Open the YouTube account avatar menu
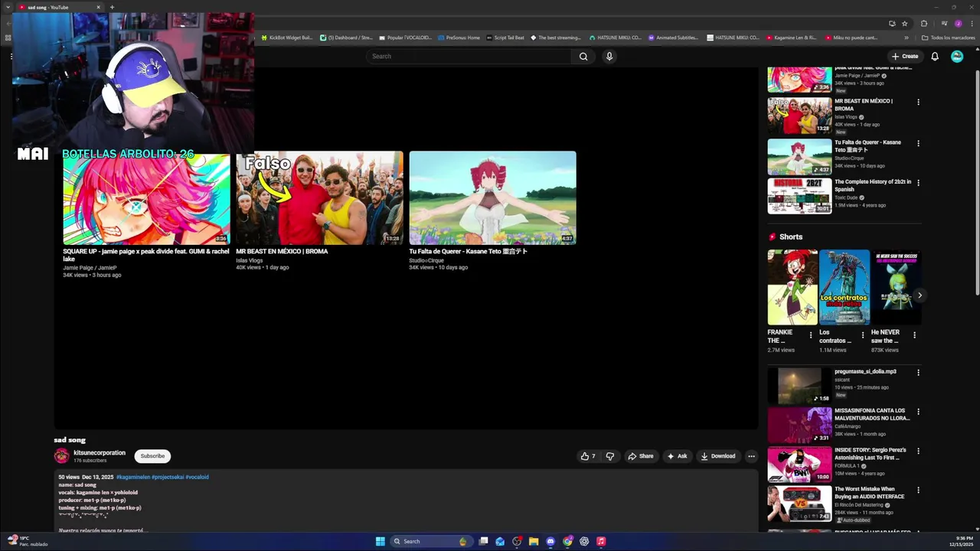980x551 pixels. (x=957, y=56)
